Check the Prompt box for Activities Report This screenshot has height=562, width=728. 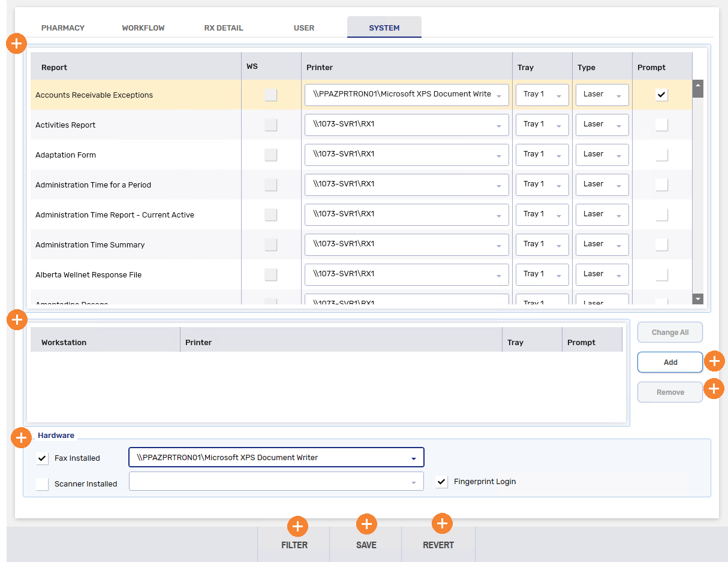[662, 125]
